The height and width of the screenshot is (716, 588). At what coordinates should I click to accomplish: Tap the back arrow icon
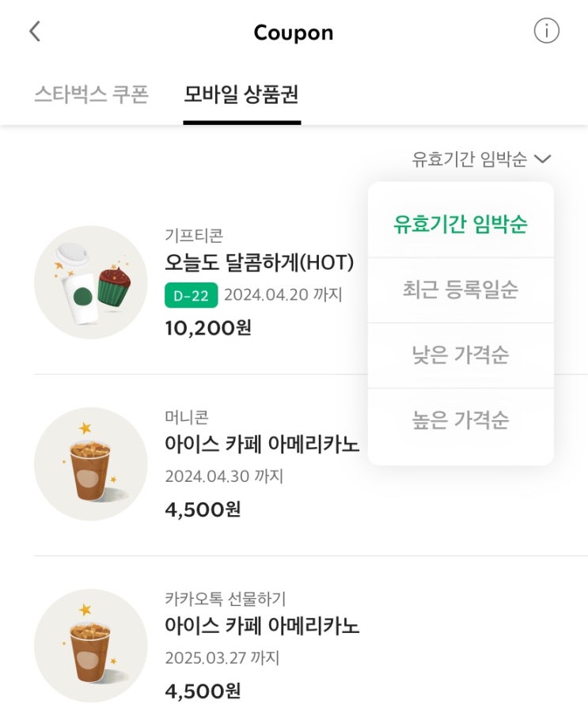[x=34, y=32]
